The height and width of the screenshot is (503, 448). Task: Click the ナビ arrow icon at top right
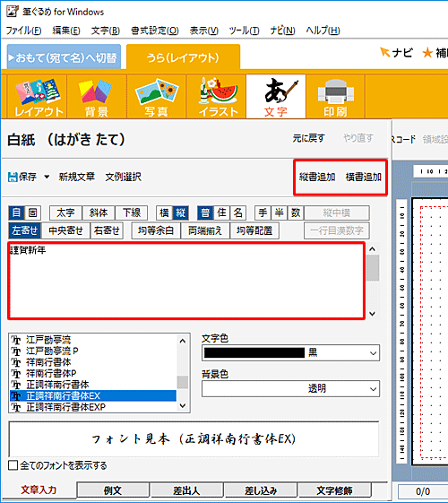coord(384,52)
